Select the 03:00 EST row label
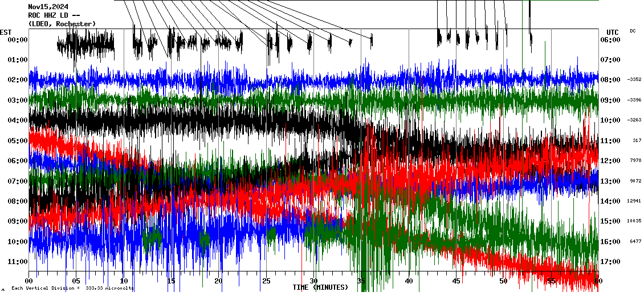The width and height of the screenshot is (644, 296). [17, 100]
